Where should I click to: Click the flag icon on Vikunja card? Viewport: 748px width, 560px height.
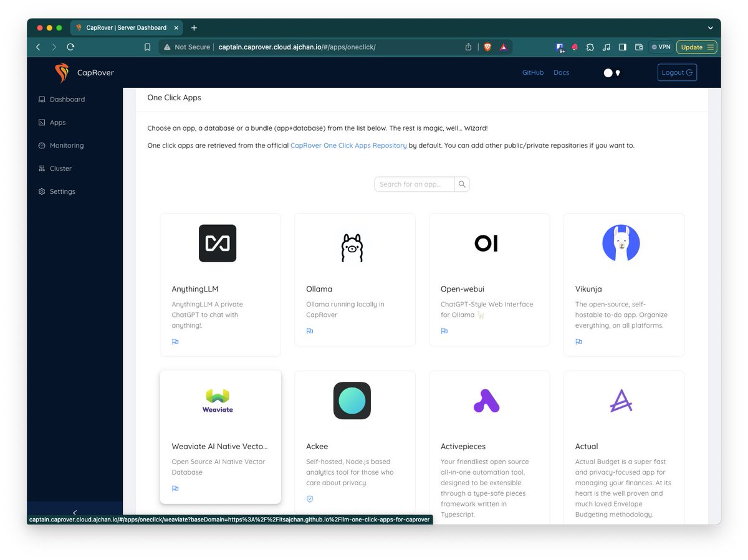click(x=579, y=341)
